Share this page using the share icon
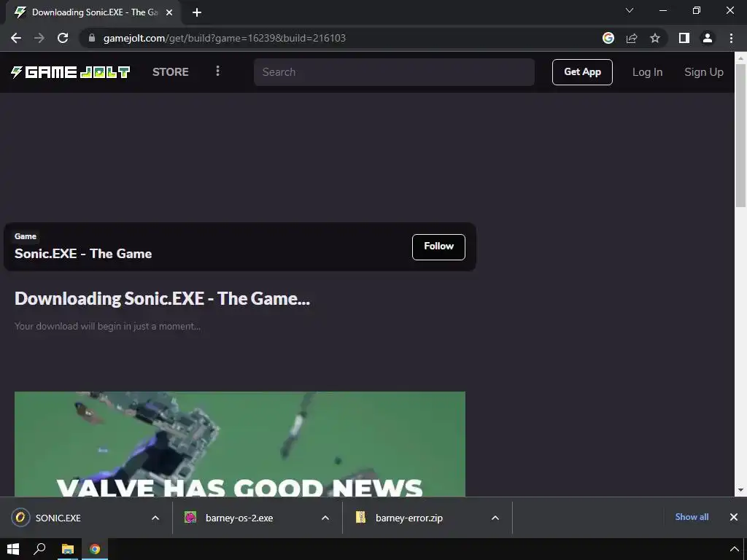Viewport: 747px width, 560px height. [x=632, y=38]
